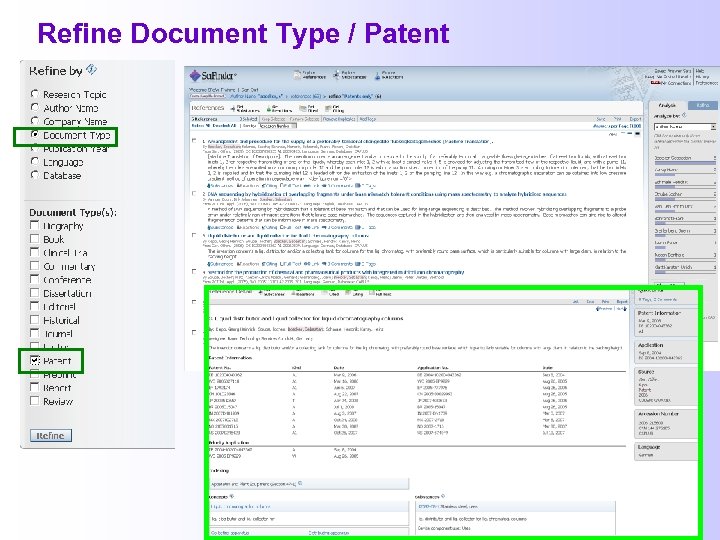Check the Report checkbox
The width and height of the screenshot is (720, 540).
pyautogui.click(x=34, y=387)
